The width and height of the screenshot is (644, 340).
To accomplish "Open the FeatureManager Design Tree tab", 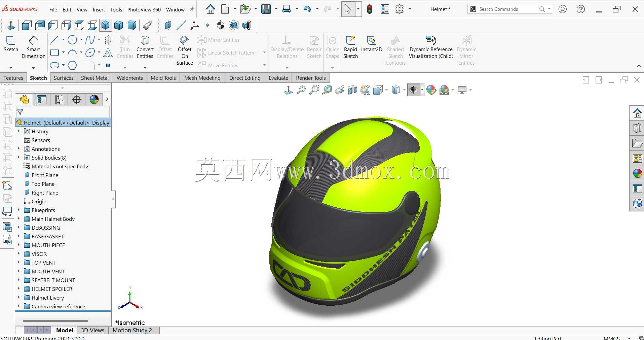I will [25, 100].
